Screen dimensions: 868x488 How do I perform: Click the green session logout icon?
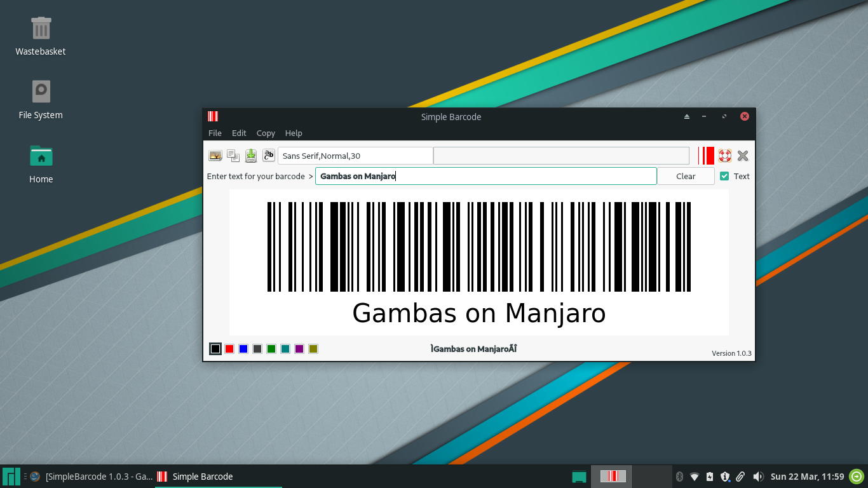(857, 476)
